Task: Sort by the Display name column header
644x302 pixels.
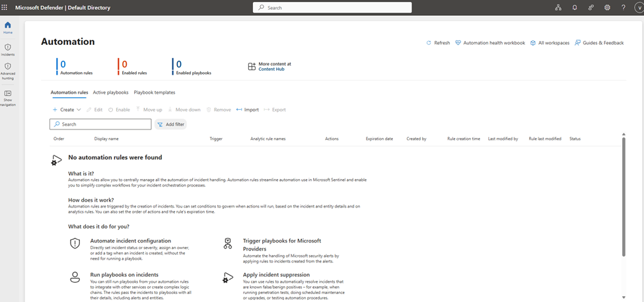Action: pyautogui.click(x=106, y=139)
